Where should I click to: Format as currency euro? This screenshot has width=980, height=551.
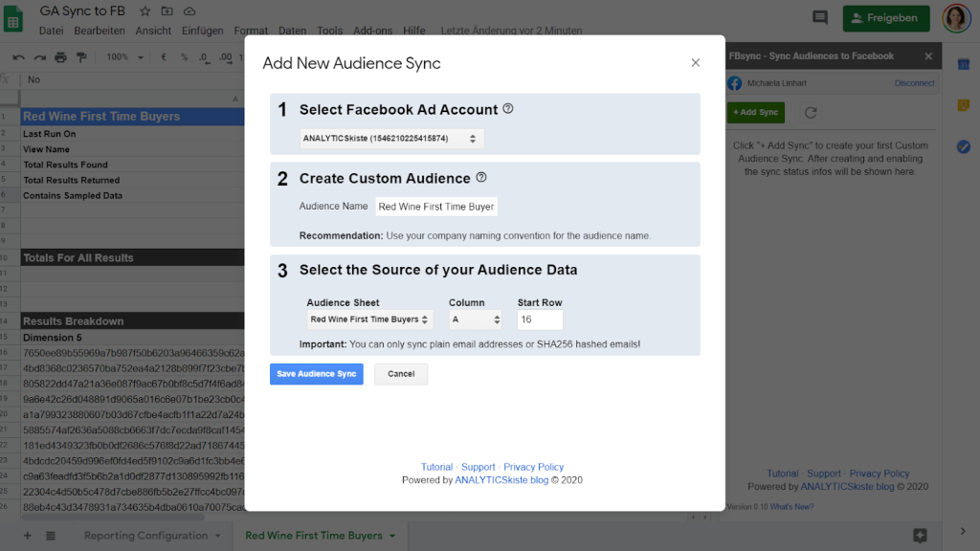coord(164,57)
